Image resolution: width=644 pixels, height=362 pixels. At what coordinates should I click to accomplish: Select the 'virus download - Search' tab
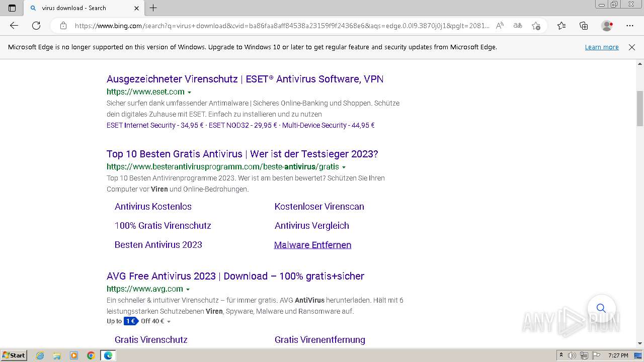point(84,8)
